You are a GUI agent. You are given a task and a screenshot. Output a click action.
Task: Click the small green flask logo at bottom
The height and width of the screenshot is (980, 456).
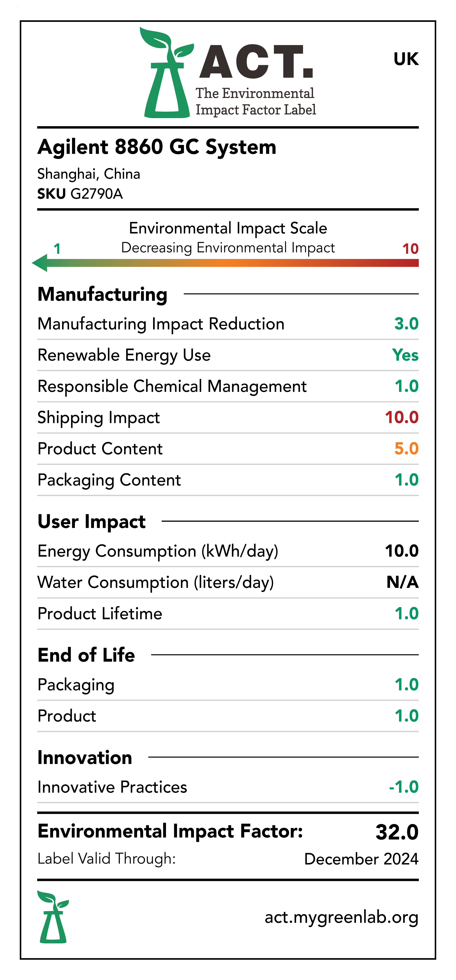[53, 917]
